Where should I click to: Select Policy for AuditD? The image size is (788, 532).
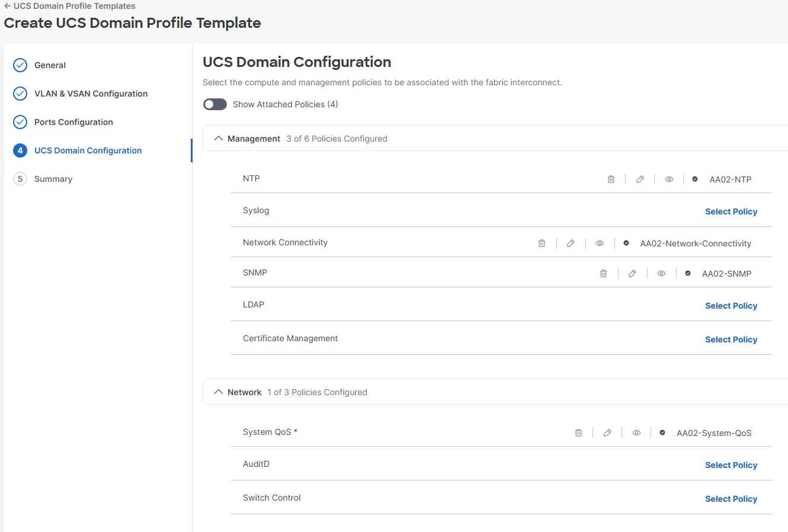tap(731, 465)
